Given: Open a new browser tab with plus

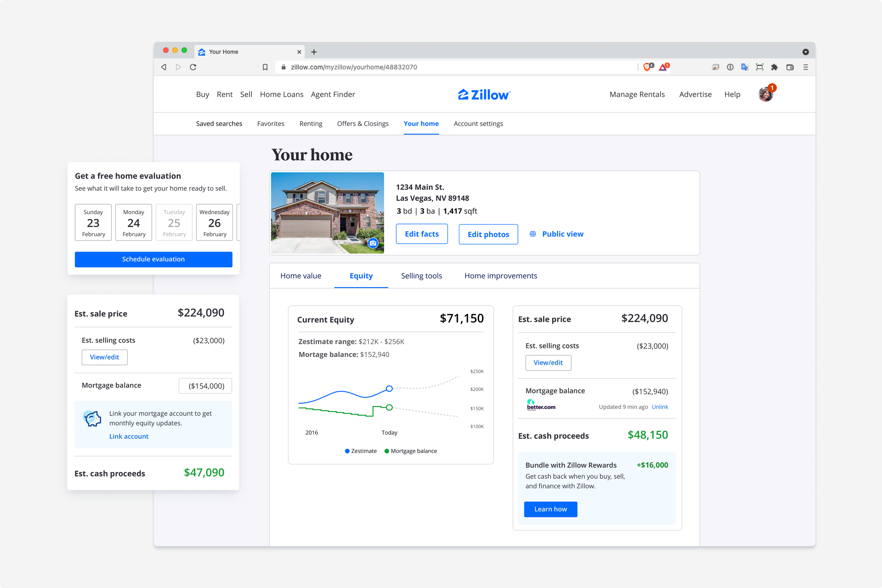Looking at the screenshot, I should click(x=314, y=52).
